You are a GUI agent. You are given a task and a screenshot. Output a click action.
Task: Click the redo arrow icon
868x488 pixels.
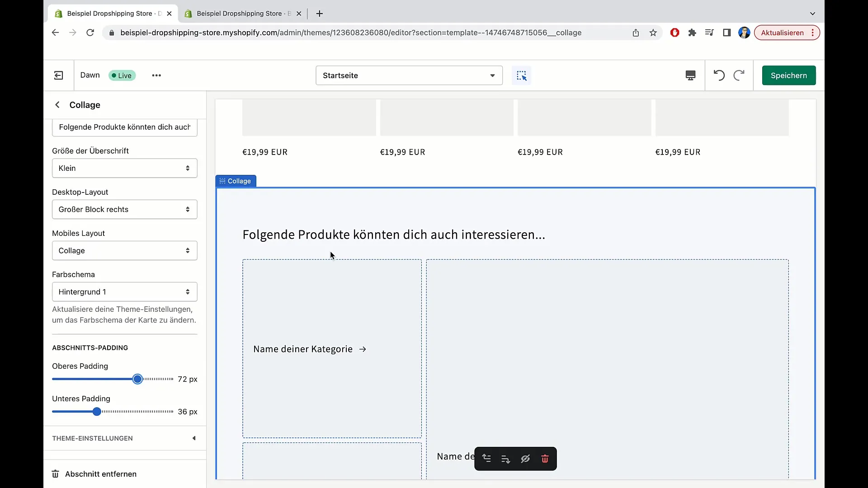click(739, 75)
